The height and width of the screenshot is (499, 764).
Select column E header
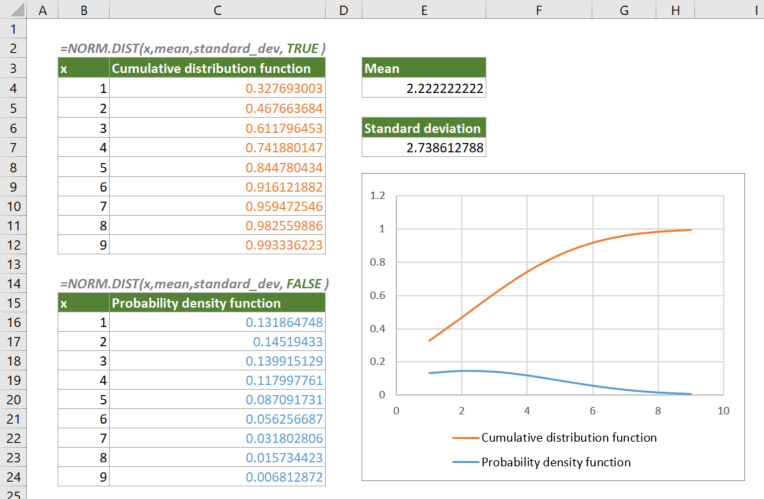point(424,9)
